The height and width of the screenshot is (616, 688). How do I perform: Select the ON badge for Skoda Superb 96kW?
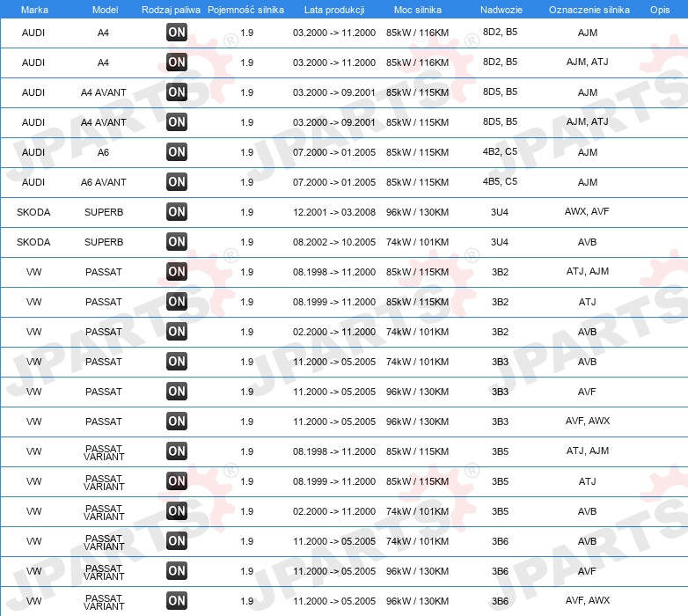tap(177, 212)
